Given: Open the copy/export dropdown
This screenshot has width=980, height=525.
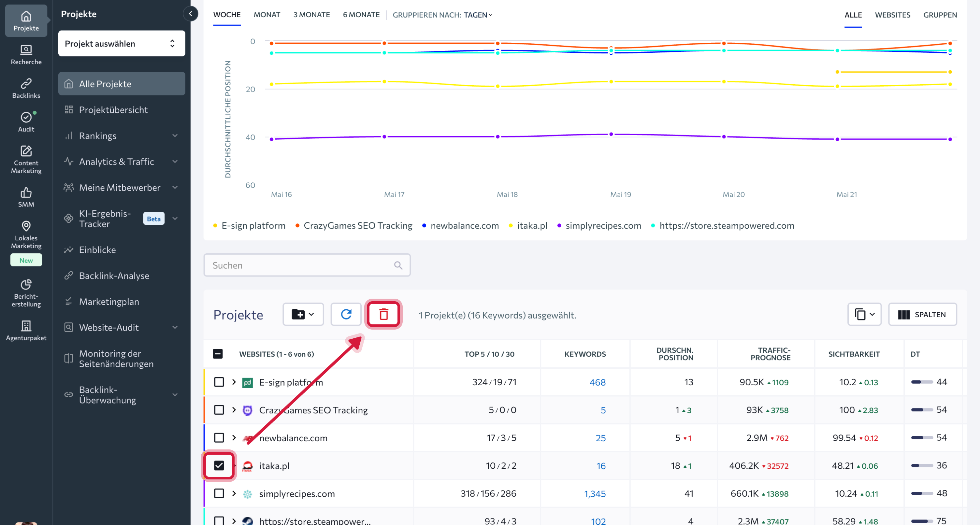Looking at the screenshot, I should pos(864,314).
